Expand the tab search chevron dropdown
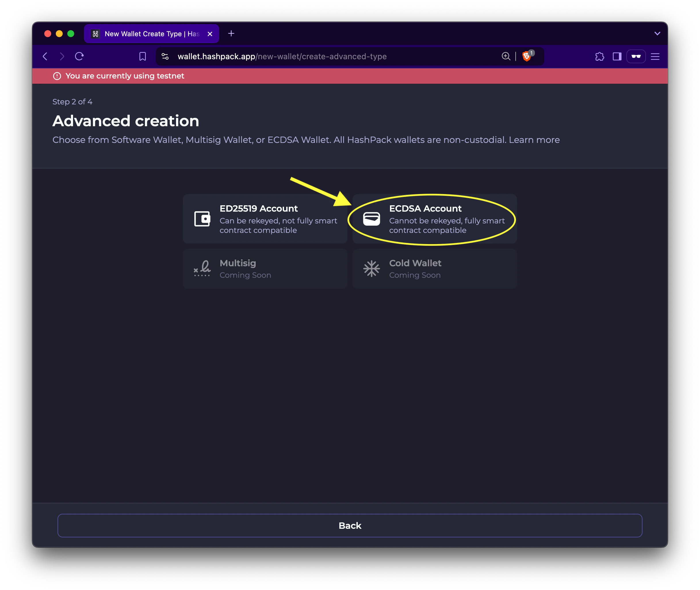This screenshot has height=590, width=700. pyautogui.click(x=657, y=33)
